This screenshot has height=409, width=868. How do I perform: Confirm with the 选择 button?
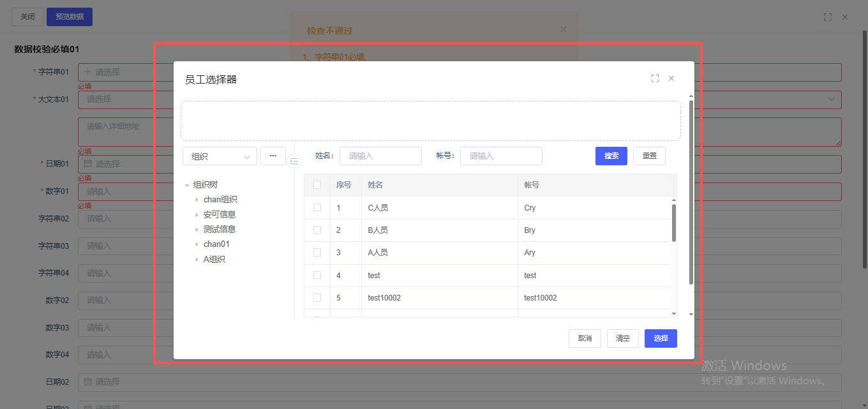pyautogui.click(x=661, y=339)
